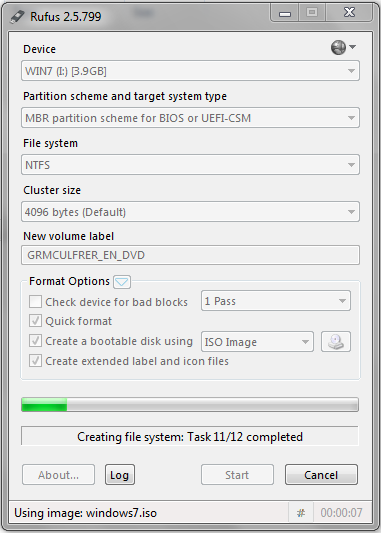Click Partition scheme and target system type label

pyautogui.click(x=125, y=96)
